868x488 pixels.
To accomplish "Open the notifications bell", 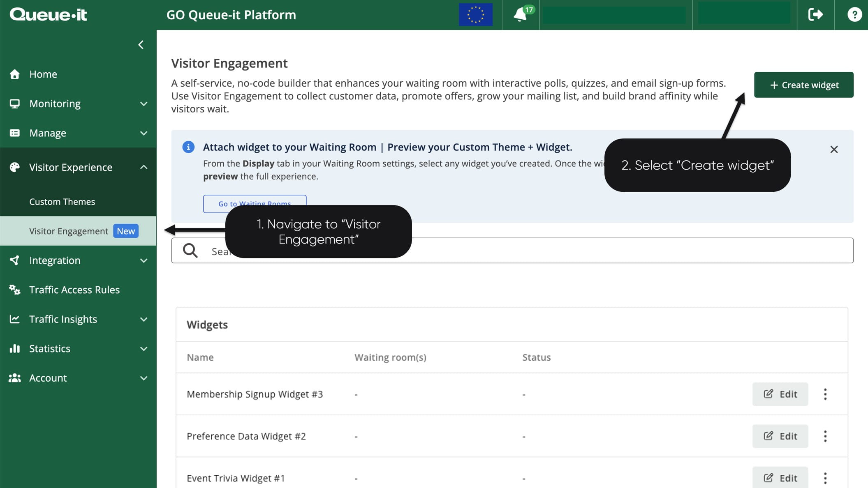I will coord(521,15).
